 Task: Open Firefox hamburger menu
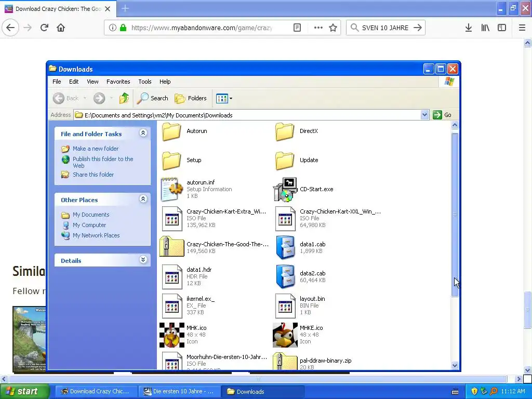522,28
